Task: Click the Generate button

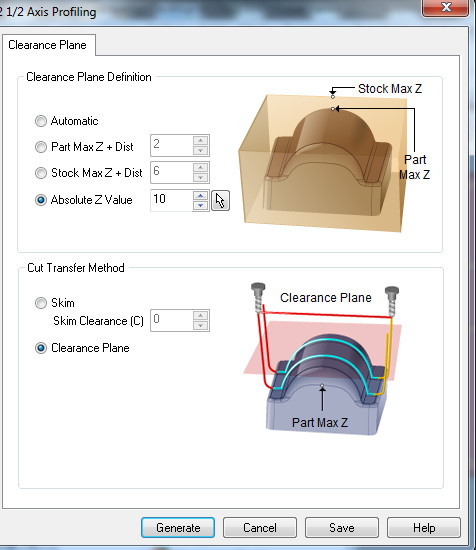Action: tap(178, 528)
